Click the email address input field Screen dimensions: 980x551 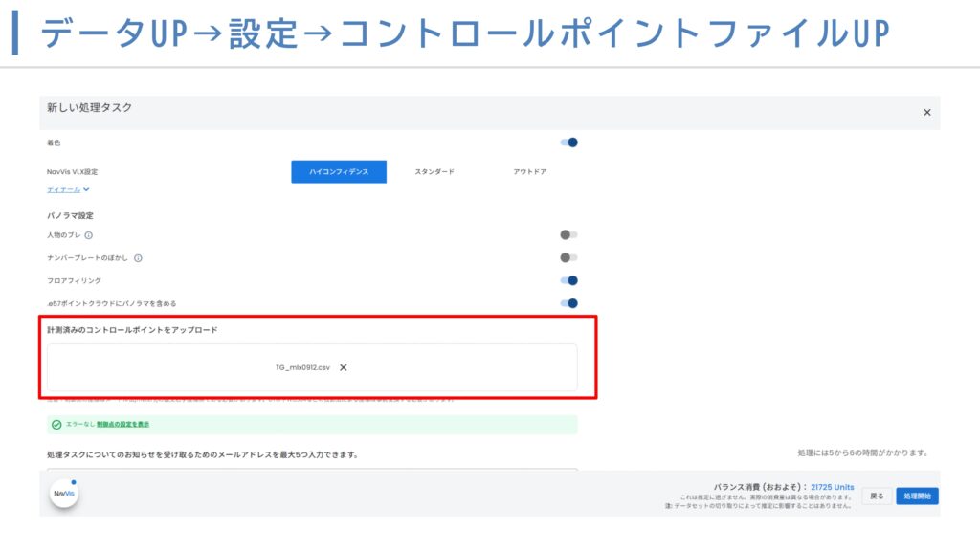pos(312,471)
